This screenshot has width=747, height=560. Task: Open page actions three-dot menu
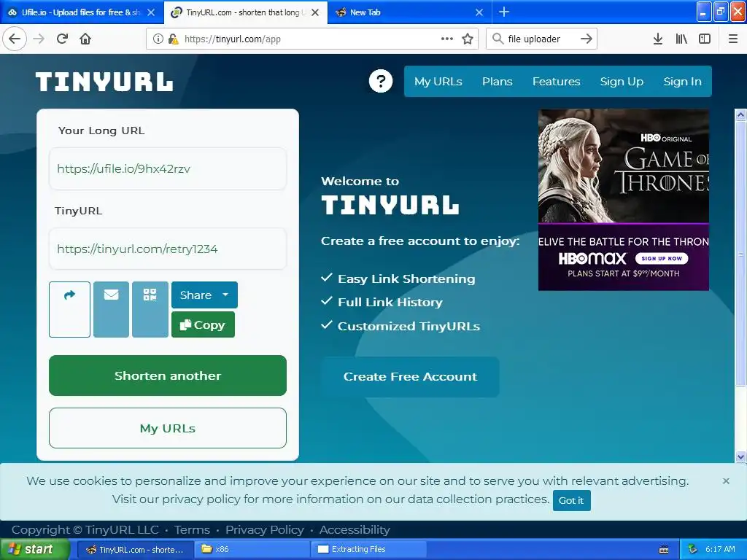[x=447, y=39]
